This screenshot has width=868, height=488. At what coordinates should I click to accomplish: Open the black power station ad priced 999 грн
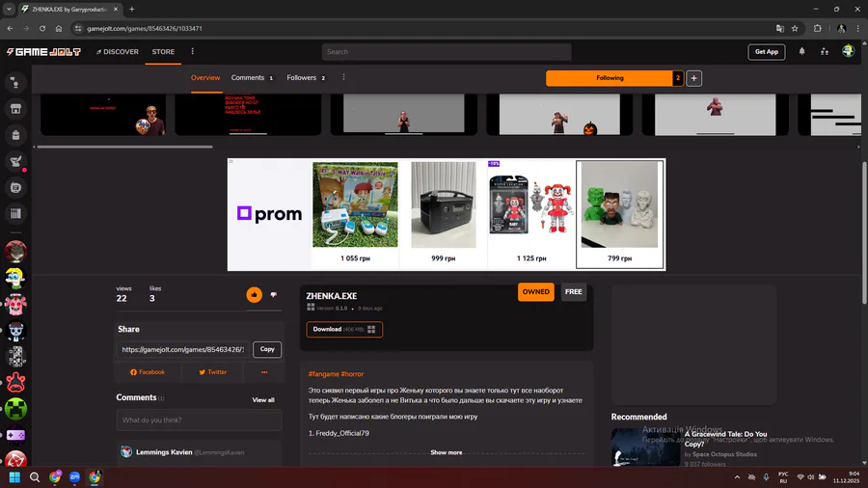[444, 213]
